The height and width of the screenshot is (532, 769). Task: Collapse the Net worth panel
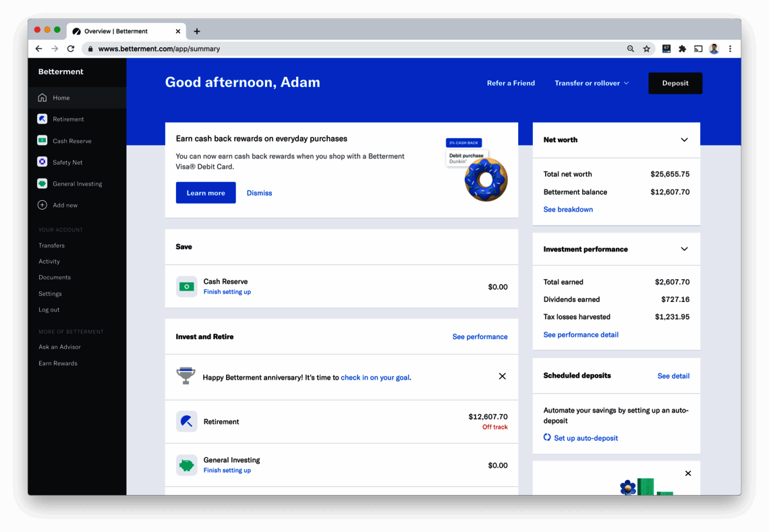(684, 140)
